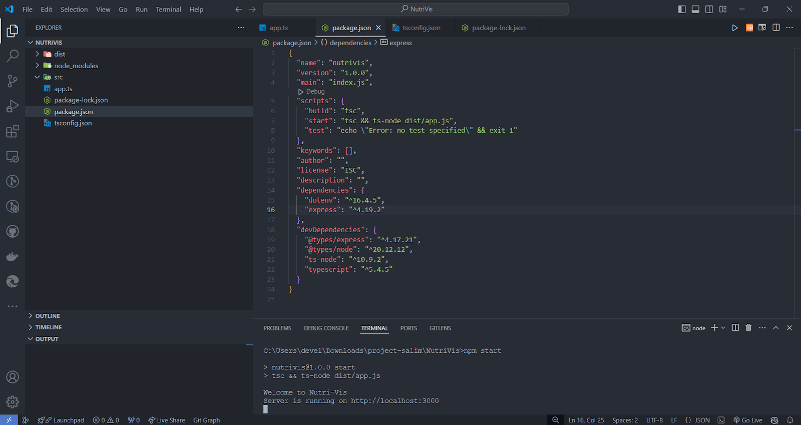Show additional views via activity bar ellipsis
This screenshot has height=426, width=802.
click(x=12, y=306)
